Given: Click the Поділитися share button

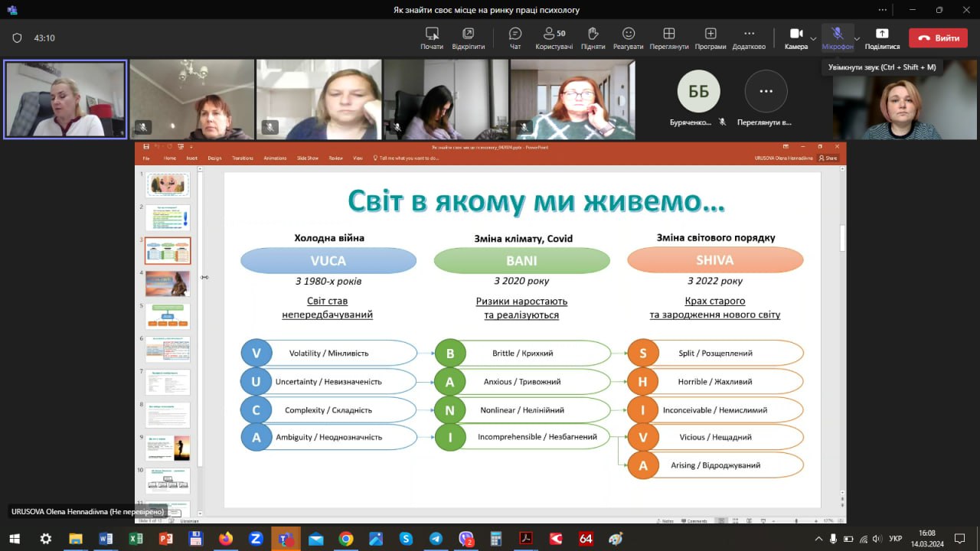Looking at the screenshot, I should click(882, 37).
